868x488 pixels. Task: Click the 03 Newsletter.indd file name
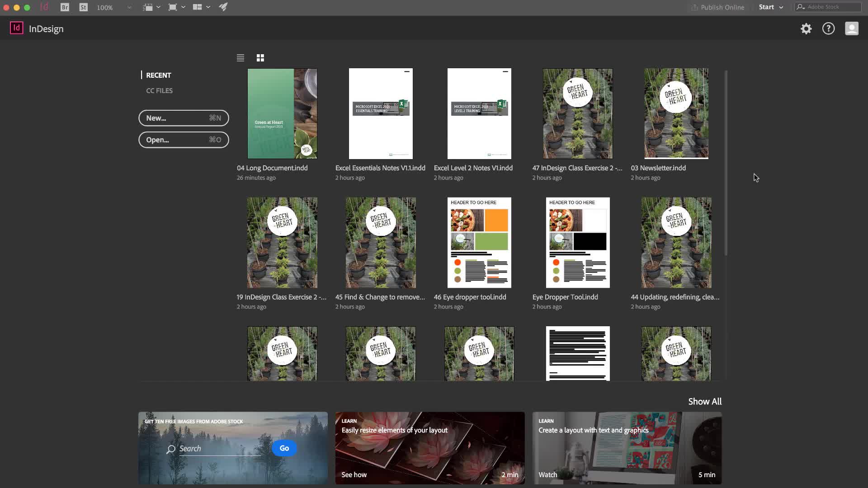pos(658,168)
